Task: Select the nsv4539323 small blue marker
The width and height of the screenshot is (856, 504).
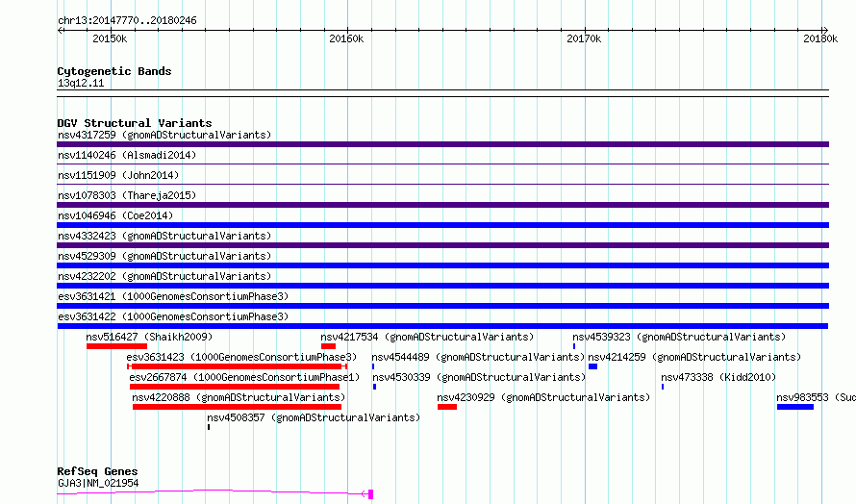Action: click(x=574, y=346)
